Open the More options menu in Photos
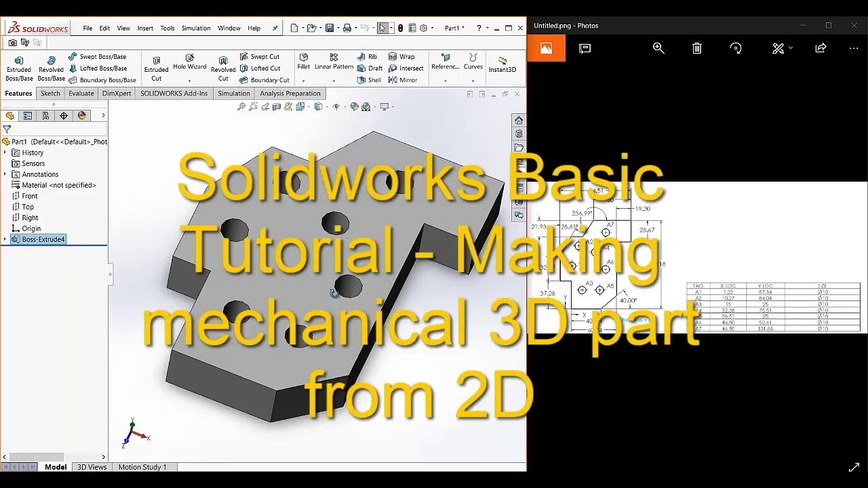This screenshot has height=488, width=868. click(x=854, y=48)
